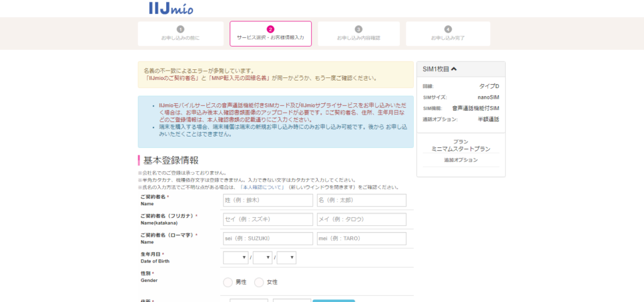Select step 4 お申し込み完了

pos(448,34)
